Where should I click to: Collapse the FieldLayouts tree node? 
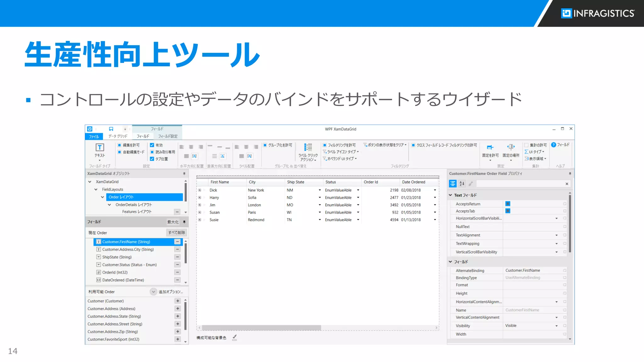click(x=96, y=189)
